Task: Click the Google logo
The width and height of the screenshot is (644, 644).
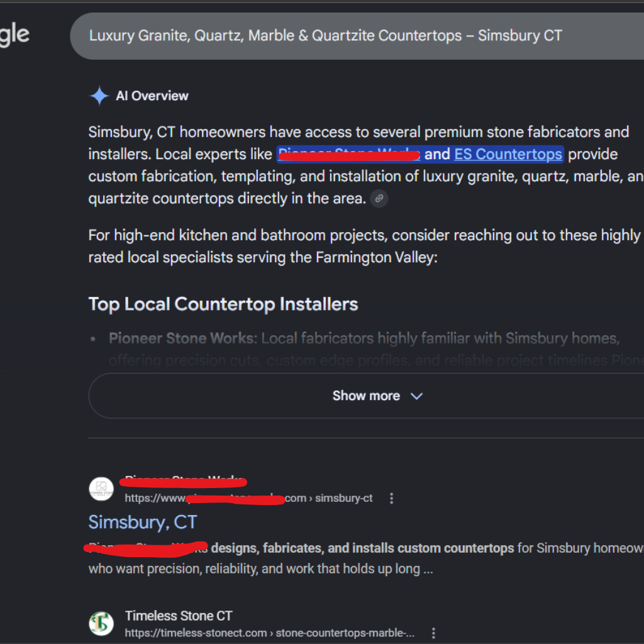Action: pos(14,35)
